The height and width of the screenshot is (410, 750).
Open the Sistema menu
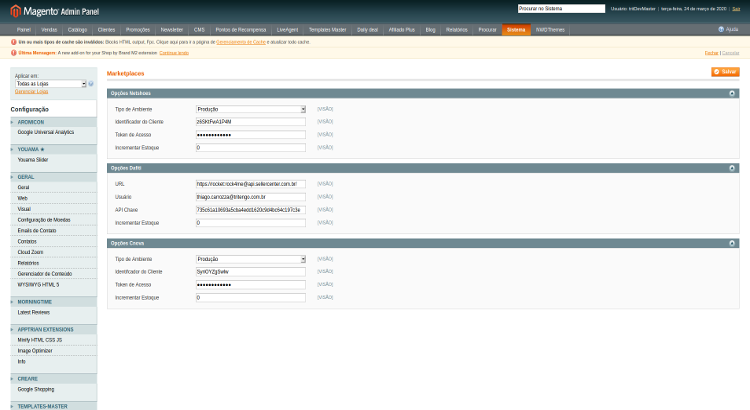pyautogui.click(x=516, y=30)
